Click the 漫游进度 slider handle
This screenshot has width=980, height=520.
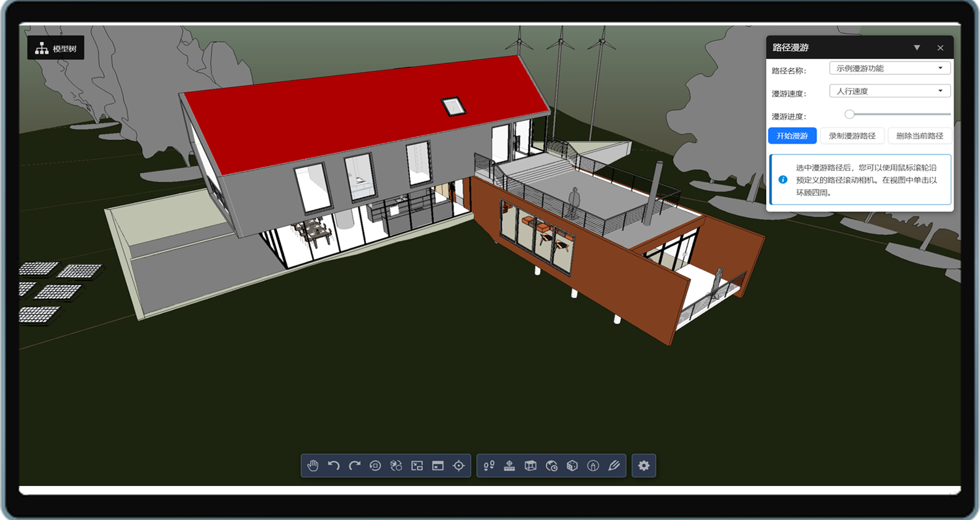(850, 114)
